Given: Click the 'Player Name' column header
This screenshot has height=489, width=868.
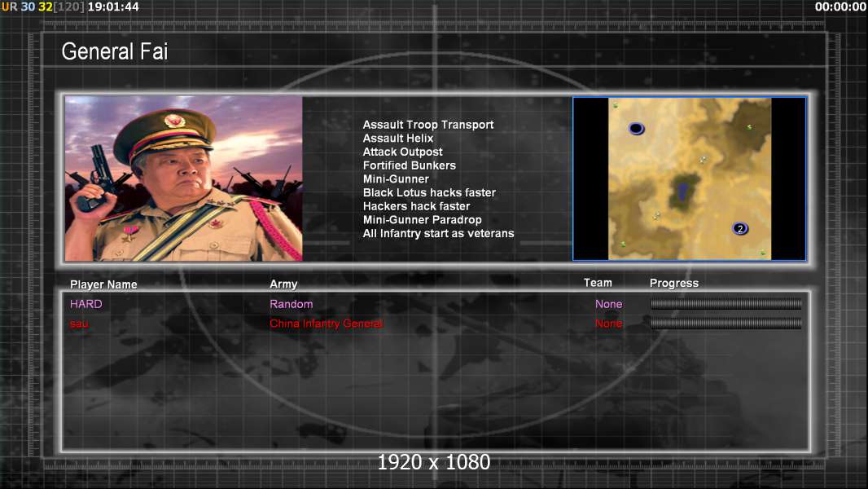Looking at the screenshot, I should pyautogui.click(x=103, y=284).
